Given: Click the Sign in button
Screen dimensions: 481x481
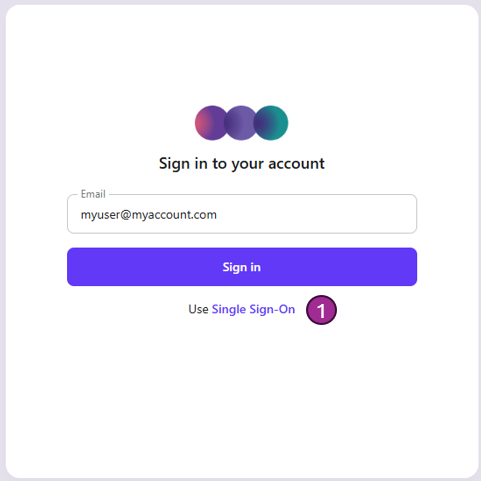Looking at the screenshot, I should pos(242,267).
